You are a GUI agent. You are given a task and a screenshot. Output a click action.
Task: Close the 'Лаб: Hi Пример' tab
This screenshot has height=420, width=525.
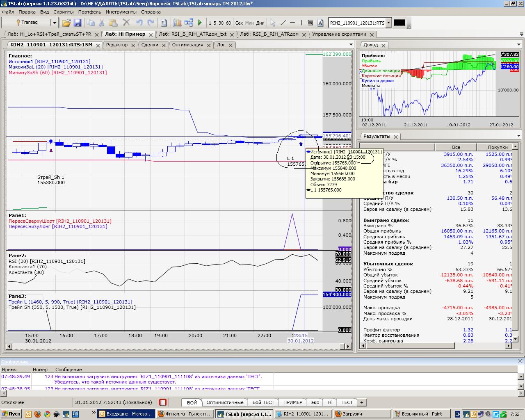pyautogui.click(x=151, y=34)
